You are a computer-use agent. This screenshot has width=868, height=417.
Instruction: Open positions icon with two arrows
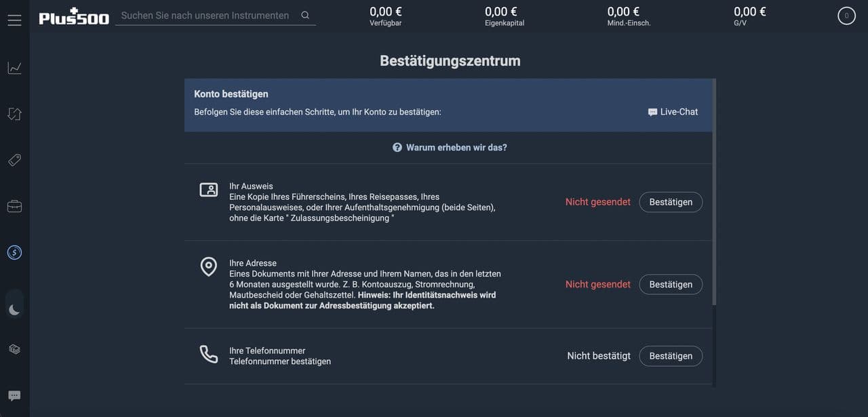point(14,114)
